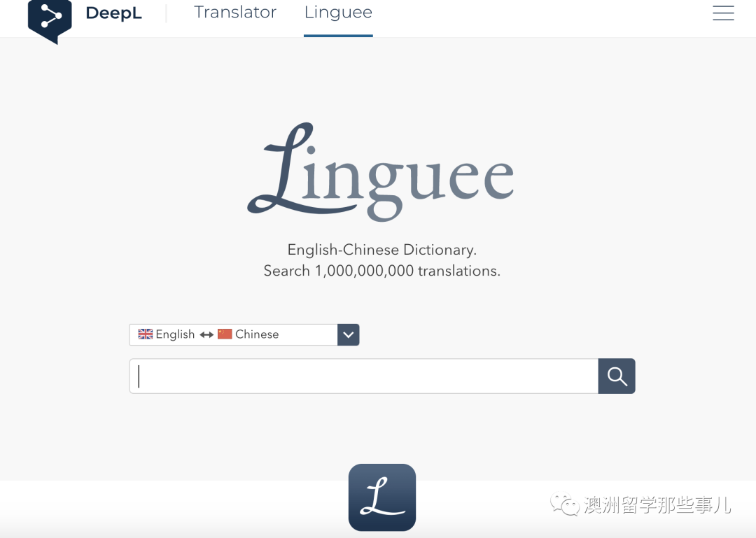756x538 pixels.
Task: Click the DeepL brand name link
Action: (114, 13)
